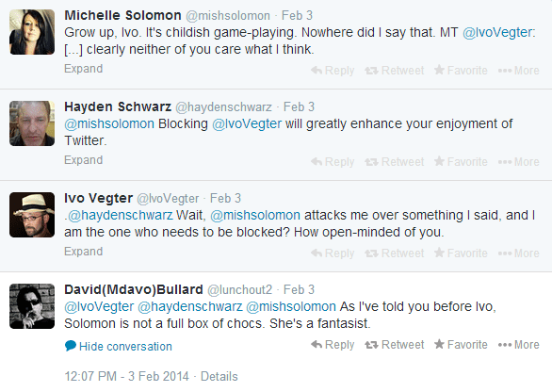
Task: Expand Michelle Solomon's tweet
Action: point(84,69)
